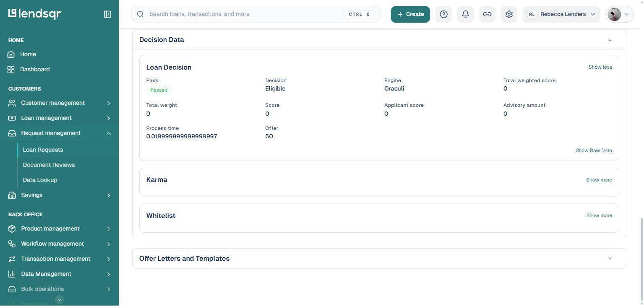The height and width of the screenshot is (306, 644).
Task: Click Show Raw Data link
Action: click(594, 150)
